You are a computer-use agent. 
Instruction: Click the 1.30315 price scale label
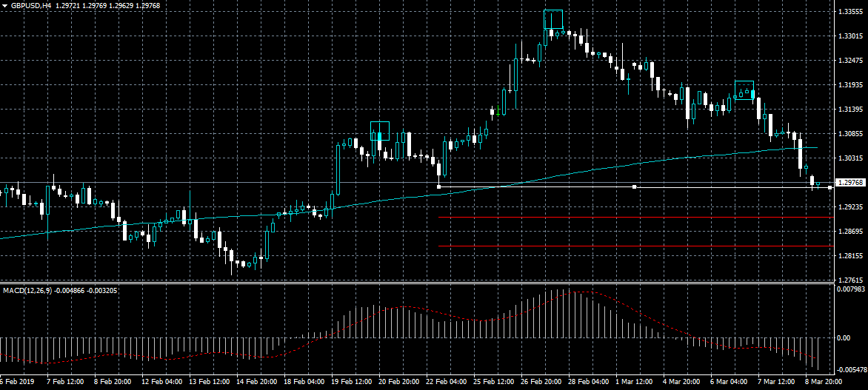coord(850,158)
